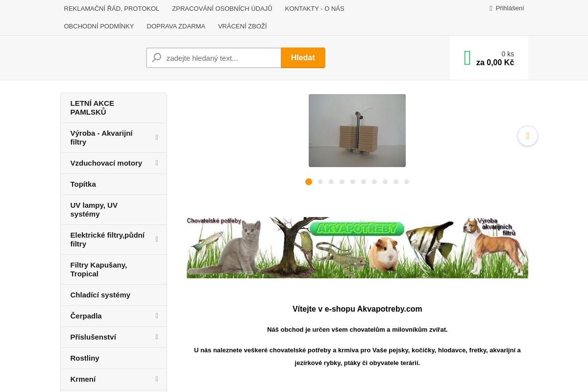This screenshot has width=588, height=392.
Task: Select the first (orange) carousel dot
Action: 309,182
